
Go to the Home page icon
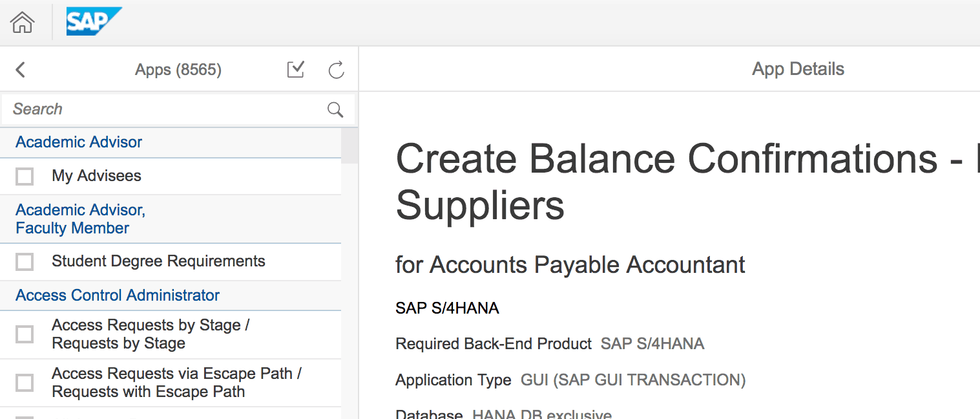pyautogui.click(x=23, y=23)
